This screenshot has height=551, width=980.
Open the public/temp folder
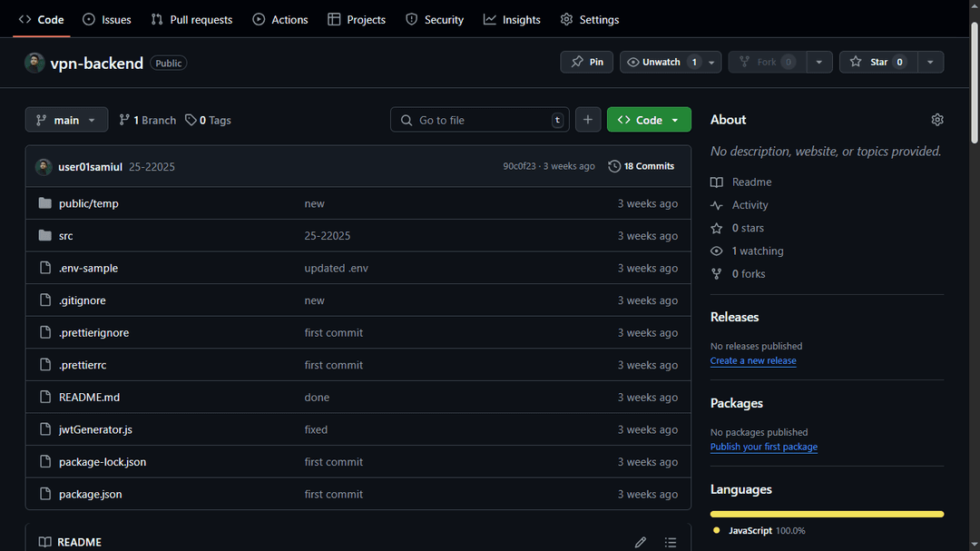(x=89, y=203)
